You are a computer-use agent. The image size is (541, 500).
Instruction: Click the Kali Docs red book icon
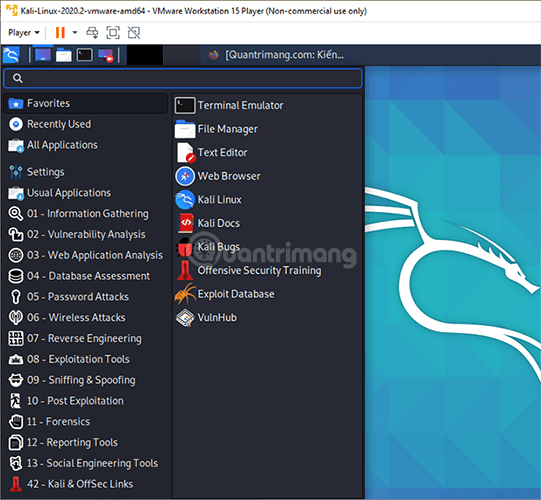[x=186, y=223]
